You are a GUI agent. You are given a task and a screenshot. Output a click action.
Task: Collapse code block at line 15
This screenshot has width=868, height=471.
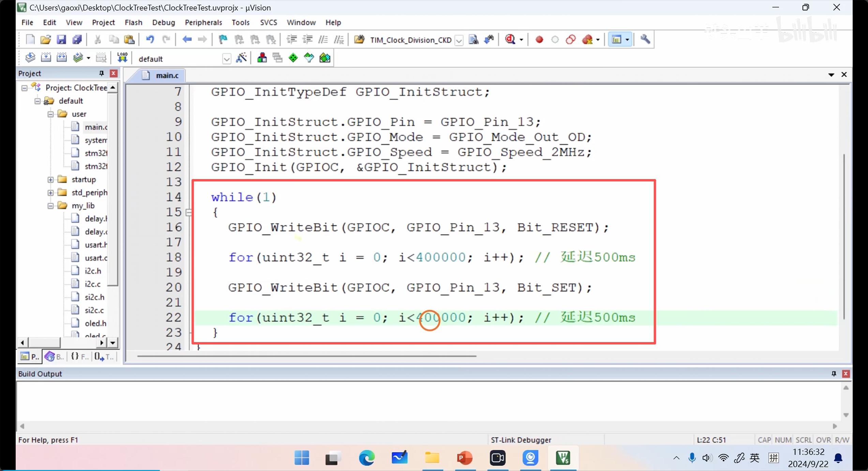189,212
